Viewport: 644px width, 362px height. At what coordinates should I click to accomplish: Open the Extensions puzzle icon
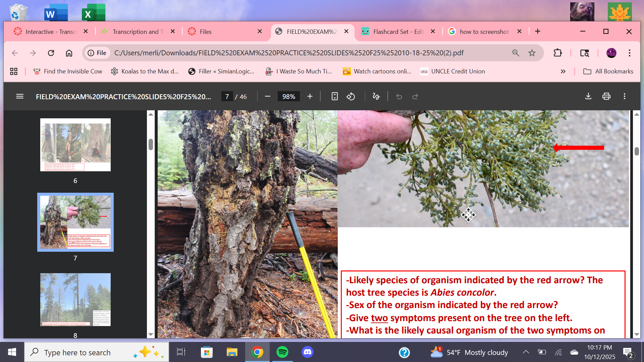tap(557, 53)
